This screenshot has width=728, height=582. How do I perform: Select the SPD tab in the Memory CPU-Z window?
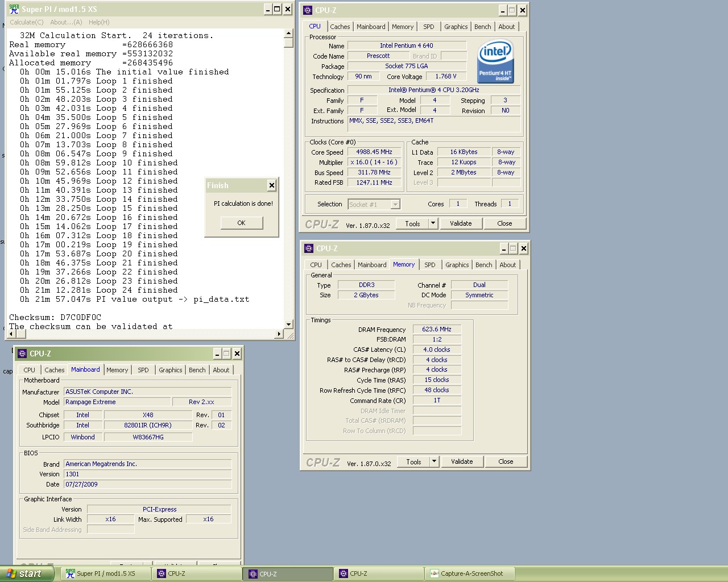[430, 265]
